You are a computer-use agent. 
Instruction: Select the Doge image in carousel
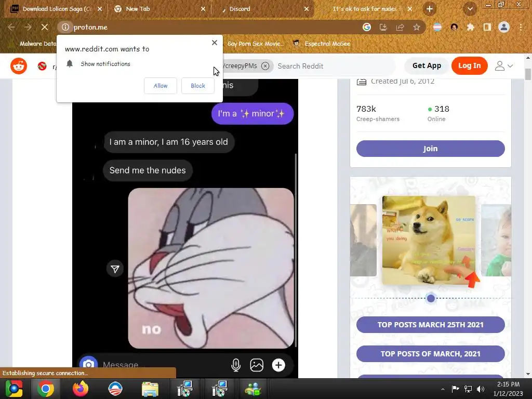point(429,240)
